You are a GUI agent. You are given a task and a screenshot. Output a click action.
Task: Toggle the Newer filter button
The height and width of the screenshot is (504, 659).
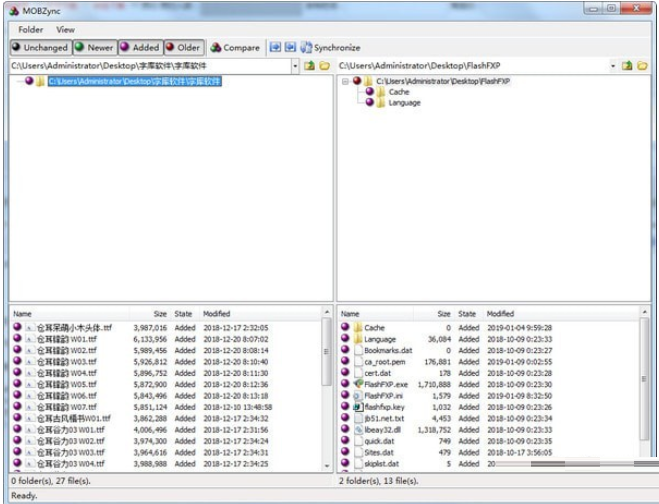[x=95, y=47]
